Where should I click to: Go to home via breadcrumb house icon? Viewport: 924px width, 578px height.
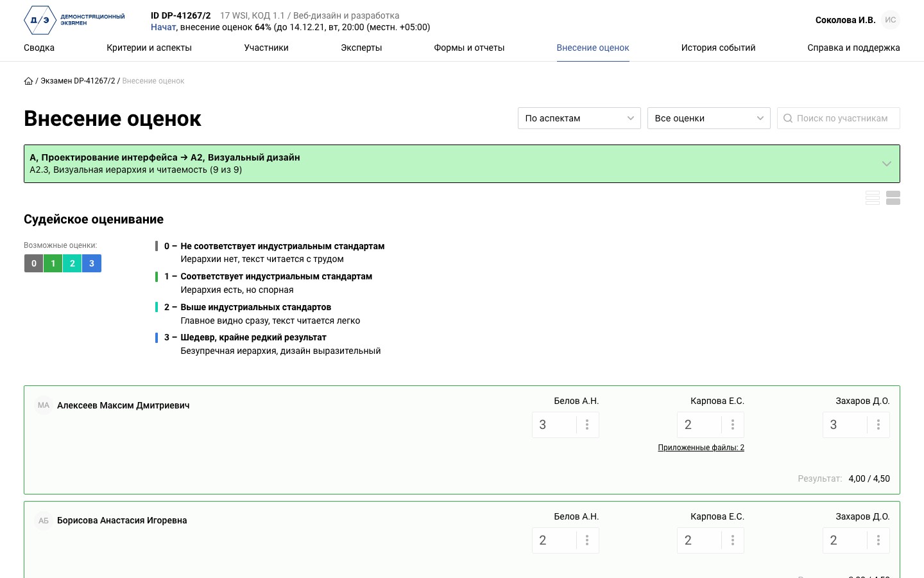point(28,81)
